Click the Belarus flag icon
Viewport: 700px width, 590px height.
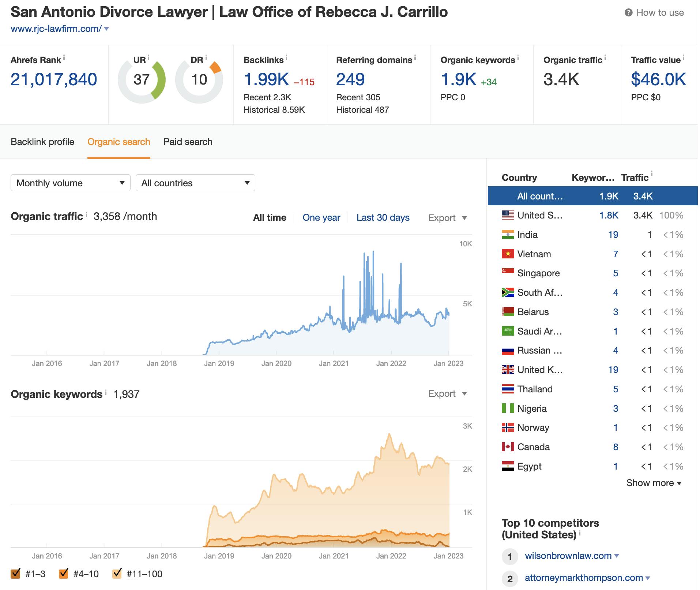pos(508,312)
